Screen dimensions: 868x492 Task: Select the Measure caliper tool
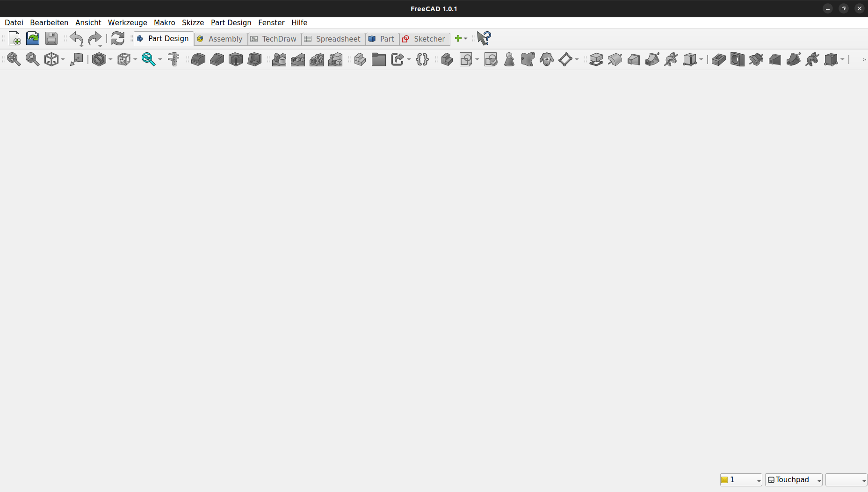174,59
